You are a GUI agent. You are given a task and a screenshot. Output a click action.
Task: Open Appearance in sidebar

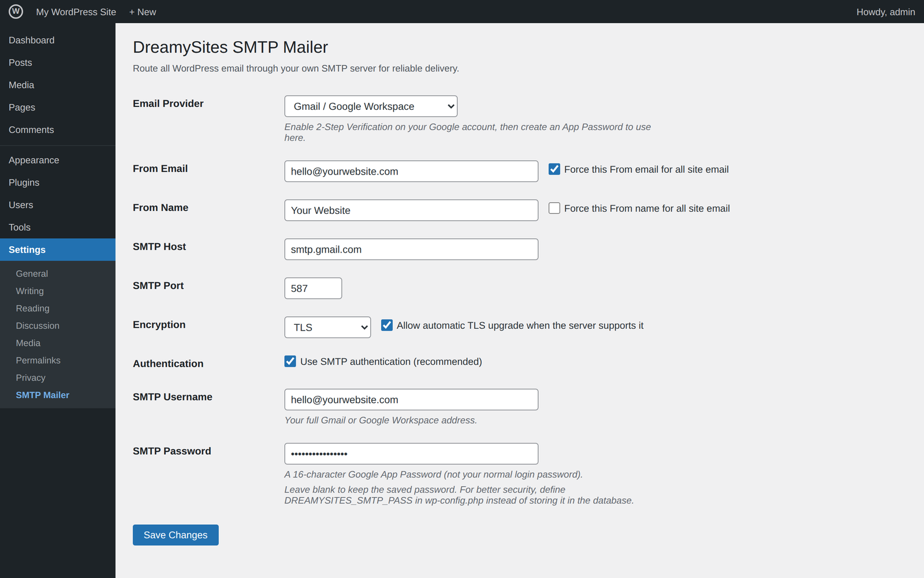tap(58, 160)
